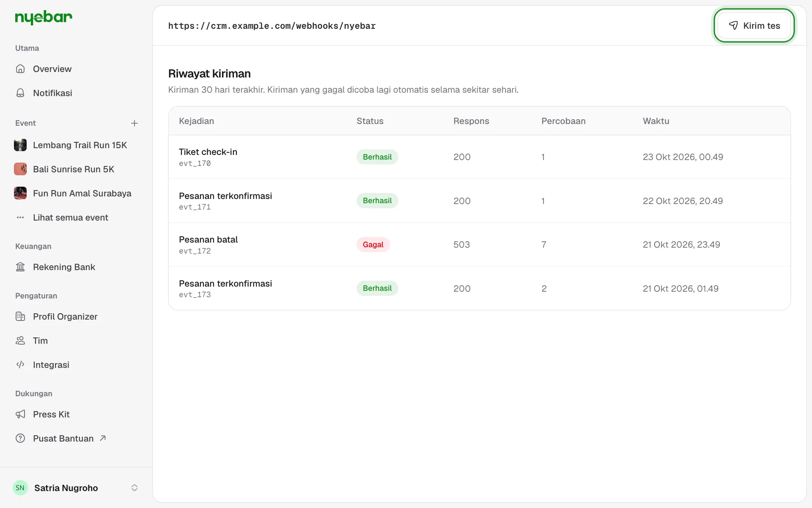Click Tiket check-in row evt_170
This screenshot has width=812, height=508.
479,157
